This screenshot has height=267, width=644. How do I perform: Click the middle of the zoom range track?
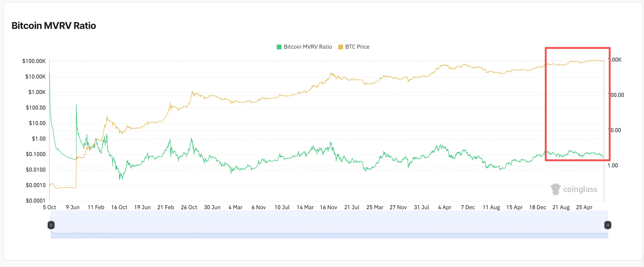[329, 224]
